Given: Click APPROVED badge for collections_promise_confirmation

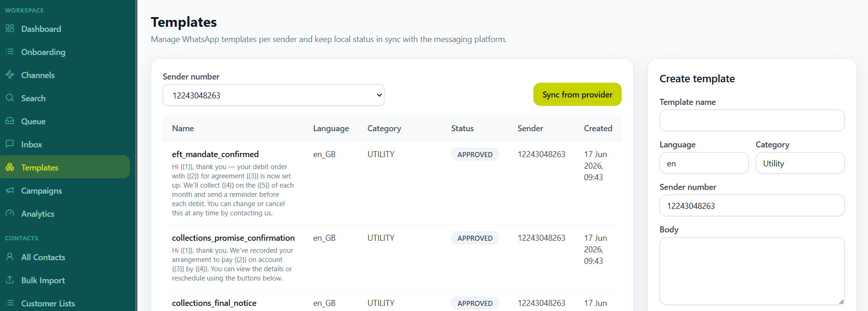Looking at the screenshot, I should pos(475,238).
